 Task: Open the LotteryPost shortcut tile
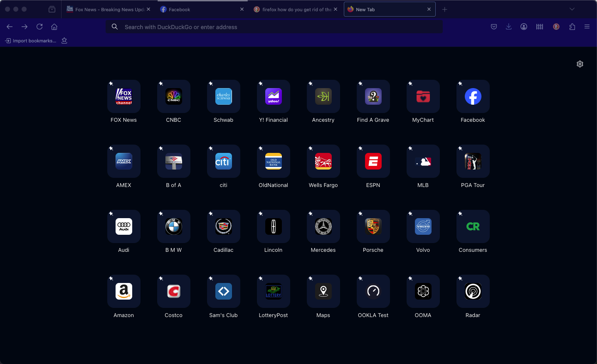[x=274, y=291]
